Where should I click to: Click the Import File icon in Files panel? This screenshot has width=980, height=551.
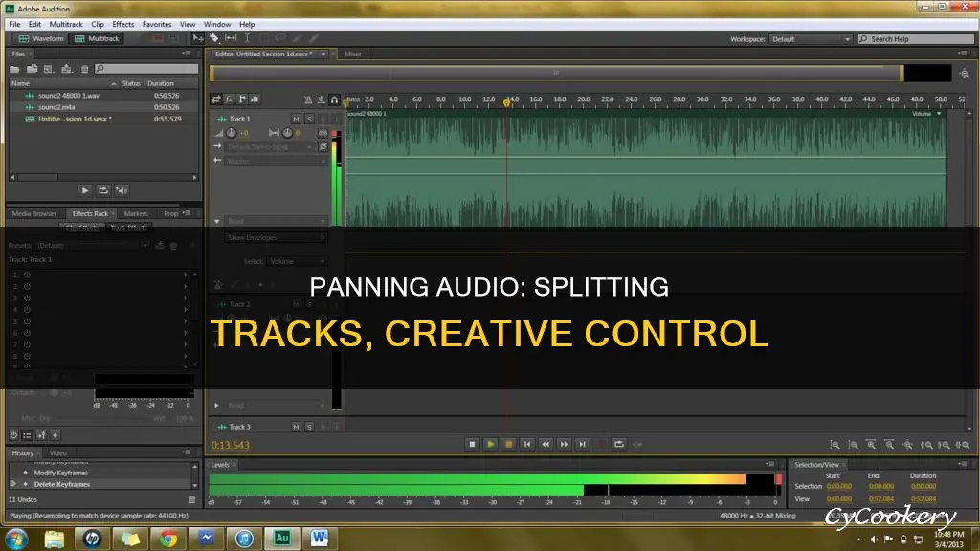(32, 69)
